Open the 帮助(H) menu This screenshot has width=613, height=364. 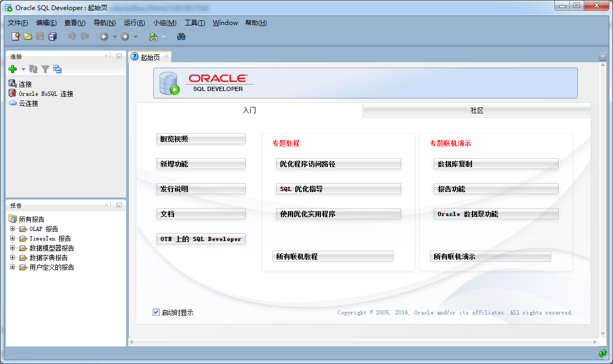click(x=256, y=23)
